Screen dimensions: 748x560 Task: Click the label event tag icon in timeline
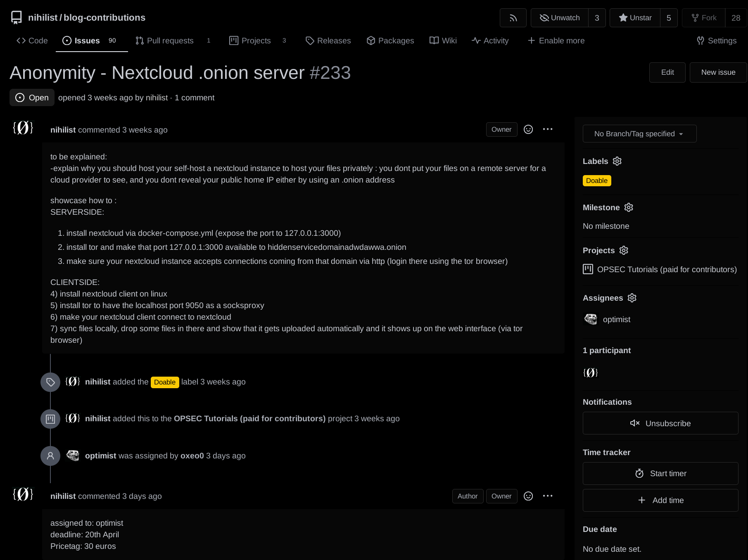(x=50, y=382)
